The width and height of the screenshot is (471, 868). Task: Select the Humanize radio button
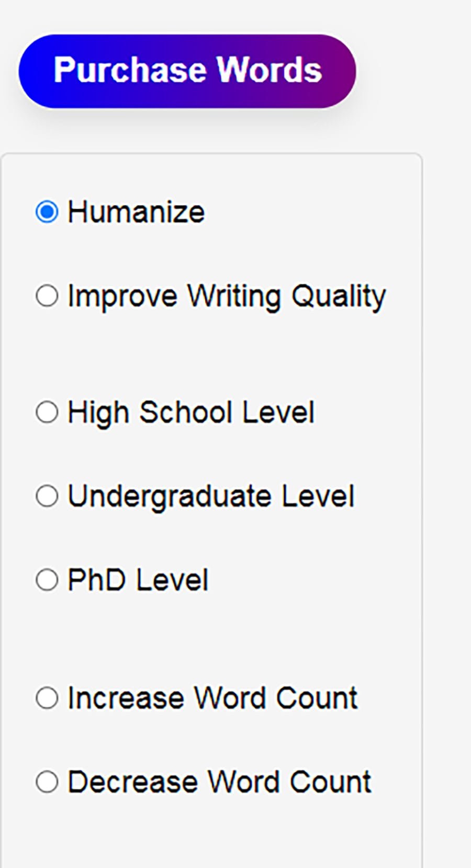pyautogui.click(x=47, y=212)
